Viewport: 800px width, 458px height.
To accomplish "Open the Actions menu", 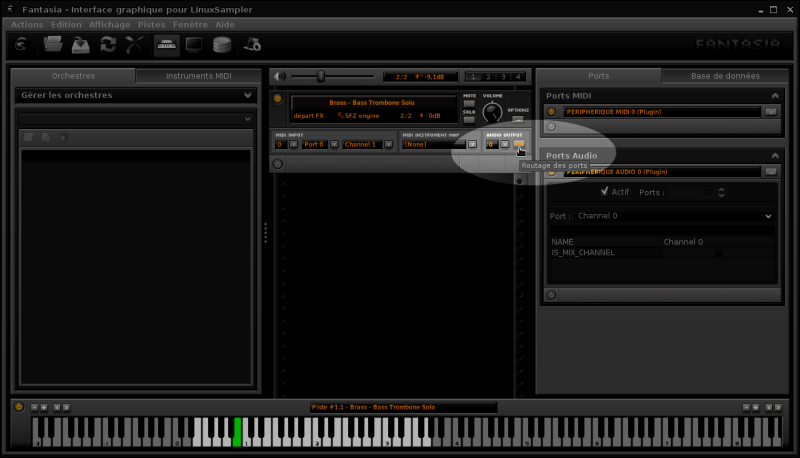I will (27, 24).
